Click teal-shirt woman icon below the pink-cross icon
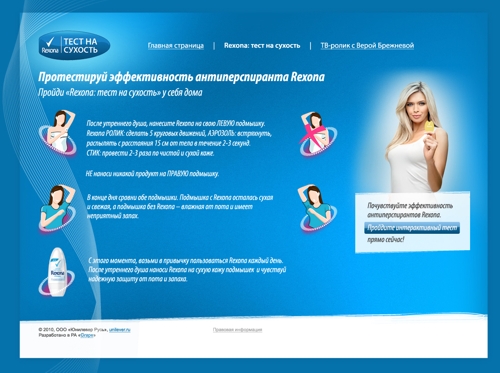The height and width of the screenshot is (373, 500). click(317, 208)
